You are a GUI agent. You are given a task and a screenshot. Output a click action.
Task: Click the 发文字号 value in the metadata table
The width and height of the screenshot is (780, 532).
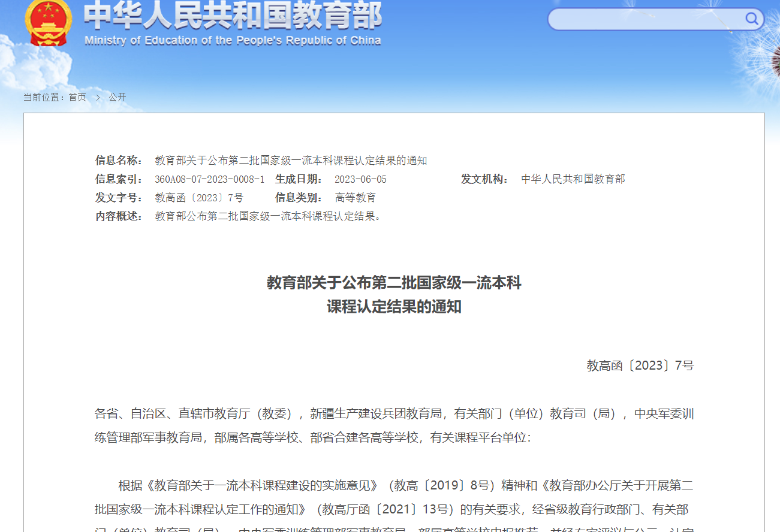click(199, 198)
